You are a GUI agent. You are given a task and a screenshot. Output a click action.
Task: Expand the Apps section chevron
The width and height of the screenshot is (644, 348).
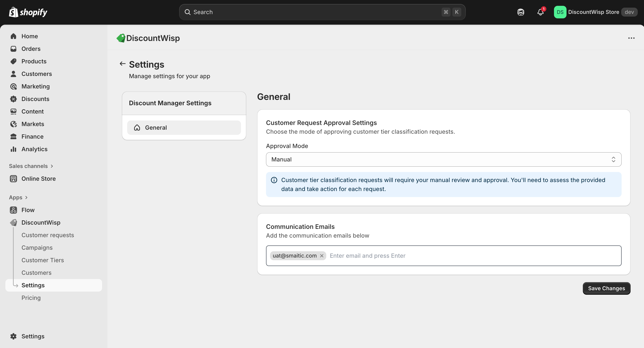pos(26,198)
